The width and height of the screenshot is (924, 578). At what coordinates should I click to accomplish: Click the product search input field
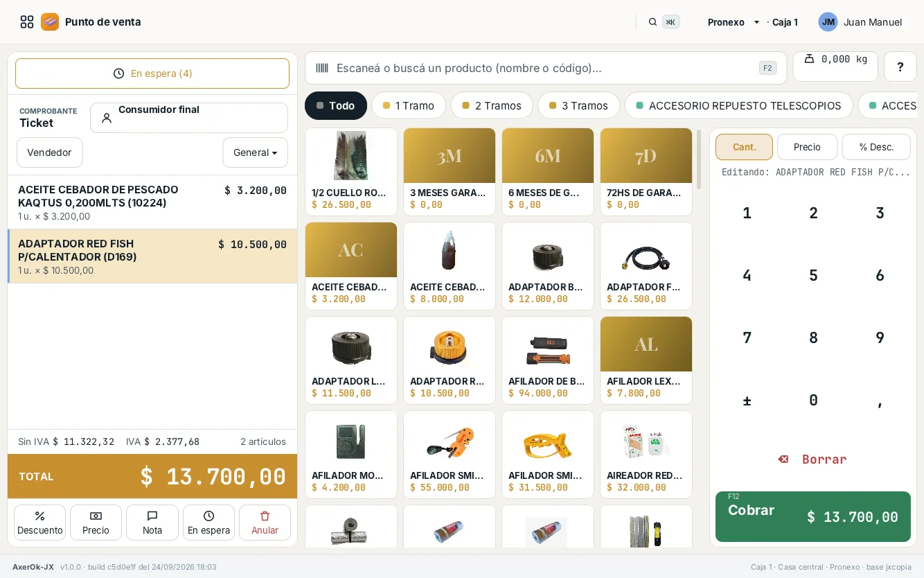pyautogui.click(x=546, y=68)
